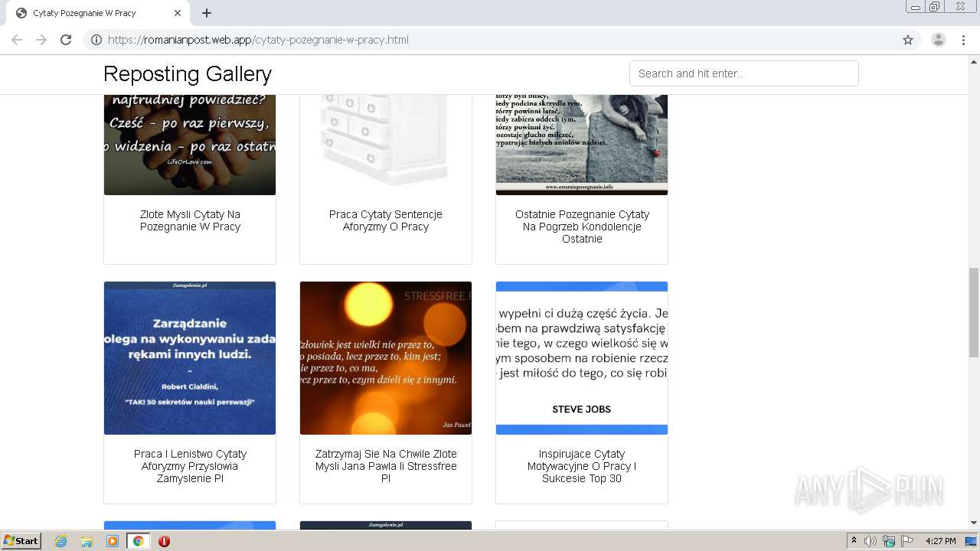Show hidden tray icons arrow

point(854,541)
